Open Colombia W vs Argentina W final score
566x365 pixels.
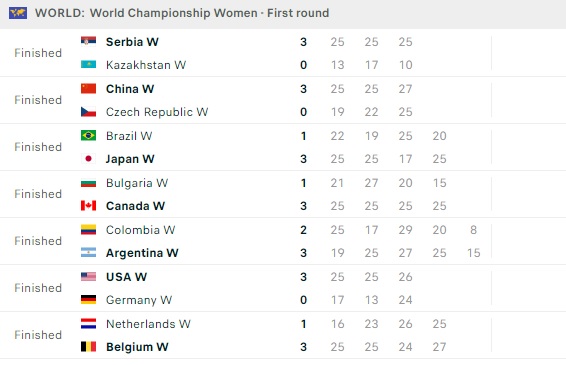point(303,241)
